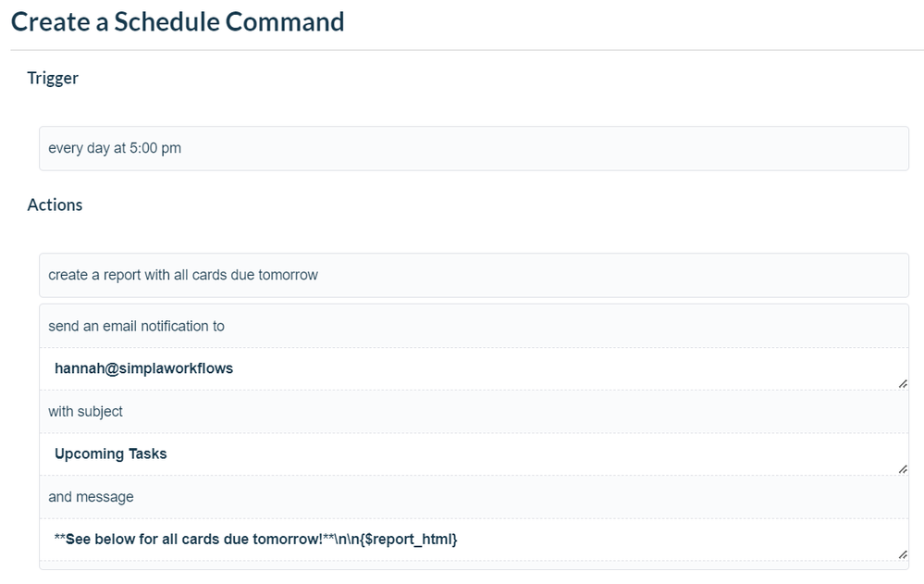Click the word tomorrow in report action

tap(289, 275)
